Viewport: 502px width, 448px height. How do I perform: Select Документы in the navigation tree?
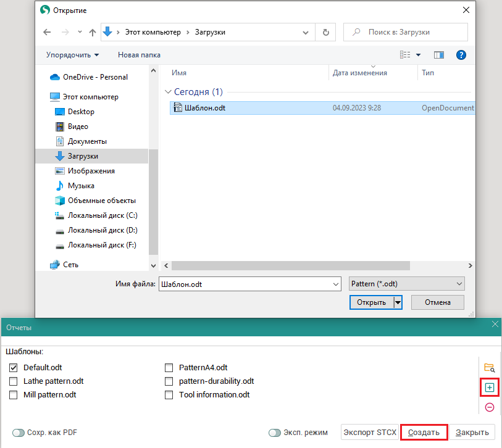pyautogui.click(x=87, y=141)
